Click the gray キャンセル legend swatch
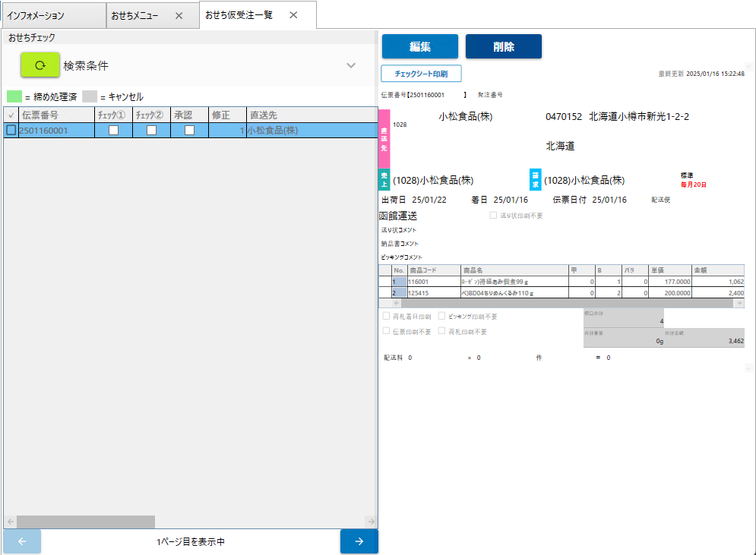 [90, 96]
